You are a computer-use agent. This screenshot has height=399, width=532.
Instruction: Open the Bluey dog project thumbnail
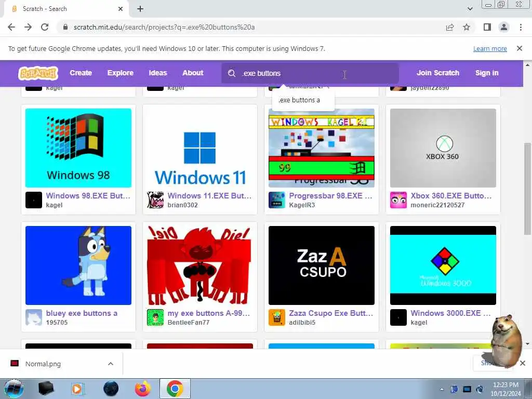[x=78, y=265]
